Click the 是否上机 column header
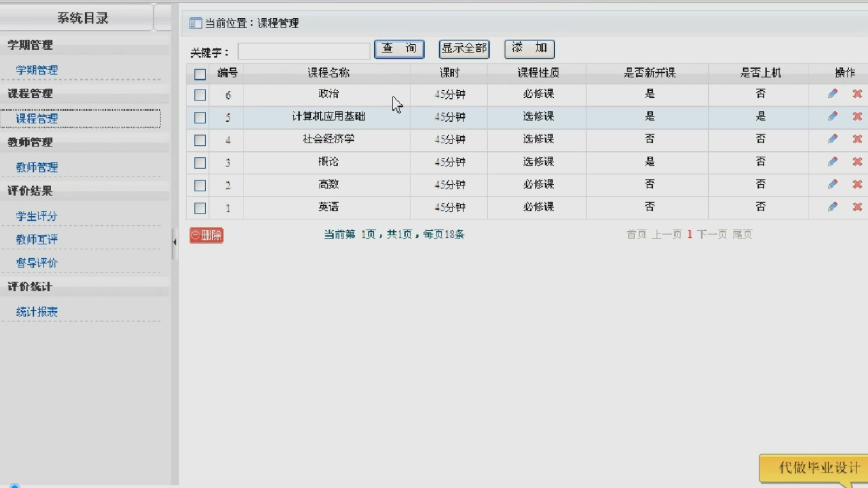The height and width of the screenshot is (488, 868). click(x=761, y=73)
